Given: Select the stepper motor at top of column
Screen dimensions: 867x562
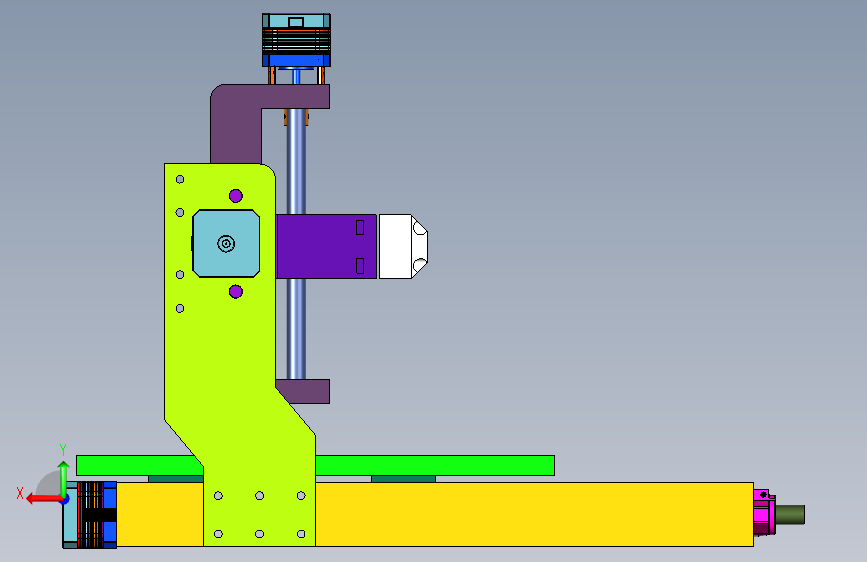Looking at the screenshot, I should click(296, 40).
